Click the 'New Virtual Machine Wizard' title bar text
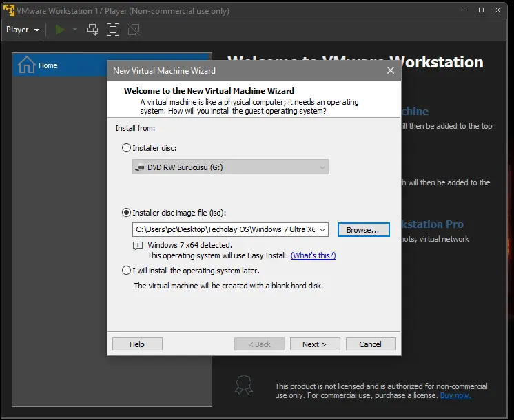 [164, 71]
